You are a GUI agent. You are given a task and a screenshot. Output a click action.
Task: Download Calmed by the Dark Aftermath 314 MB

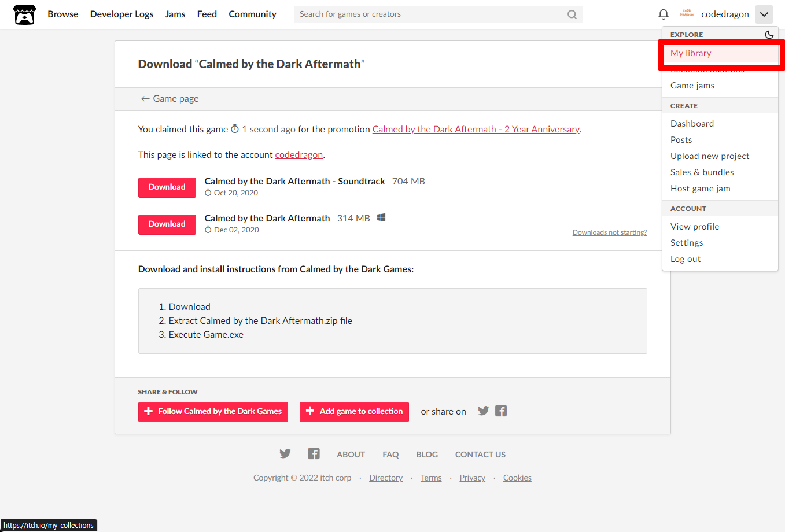coord(167,224)
